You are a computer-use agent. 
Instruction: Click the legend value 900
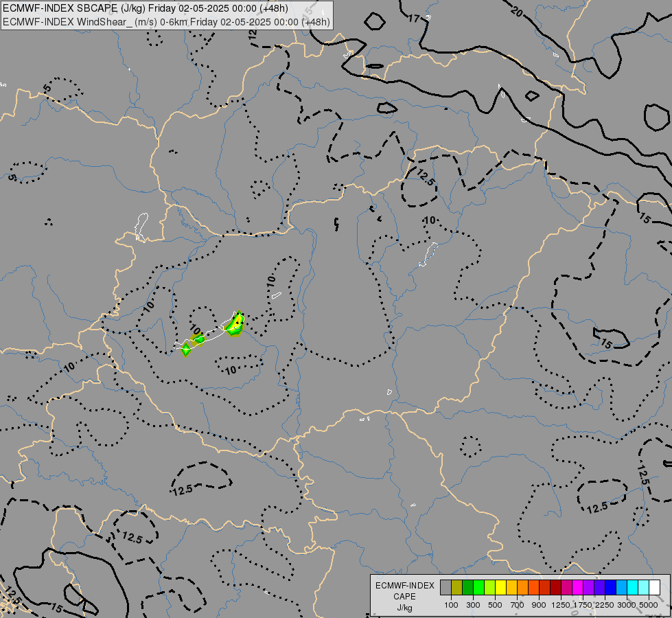click(539, 605)
